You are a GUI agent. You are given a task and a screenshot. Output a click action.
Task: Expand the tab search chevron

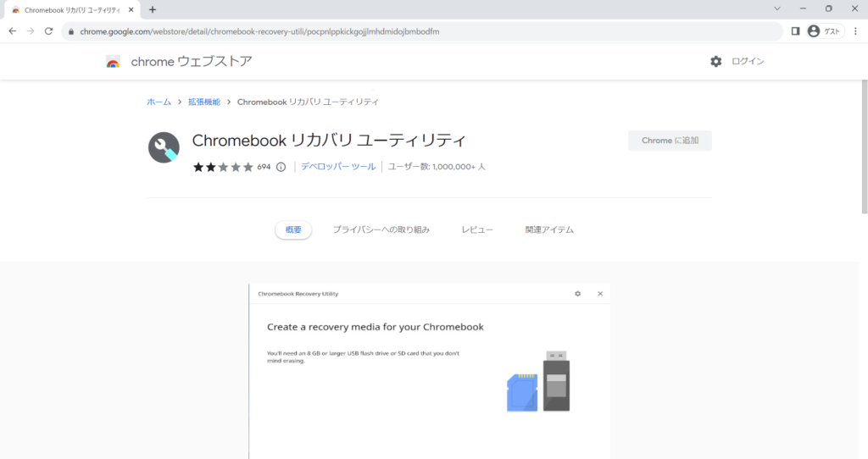coord(778,8)
